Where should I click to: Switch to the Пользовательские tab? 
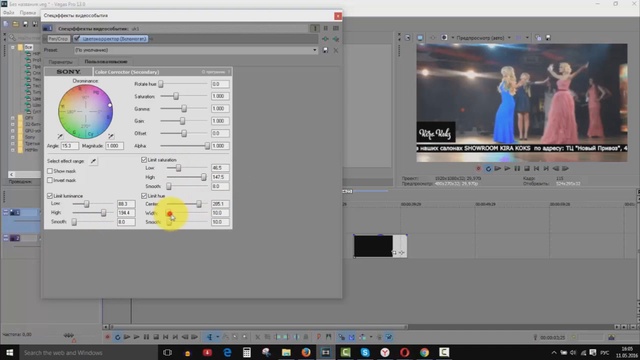[106, 62]
